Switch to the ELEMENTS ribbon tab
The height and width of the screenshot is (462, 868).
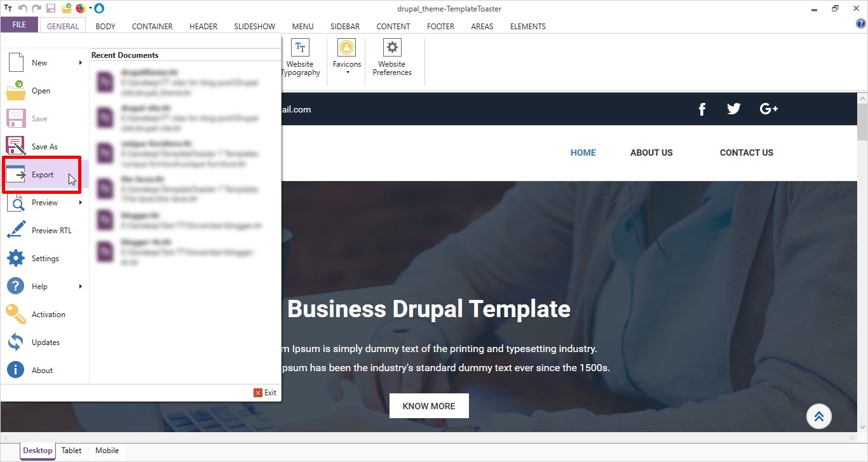tap(528, 26)
